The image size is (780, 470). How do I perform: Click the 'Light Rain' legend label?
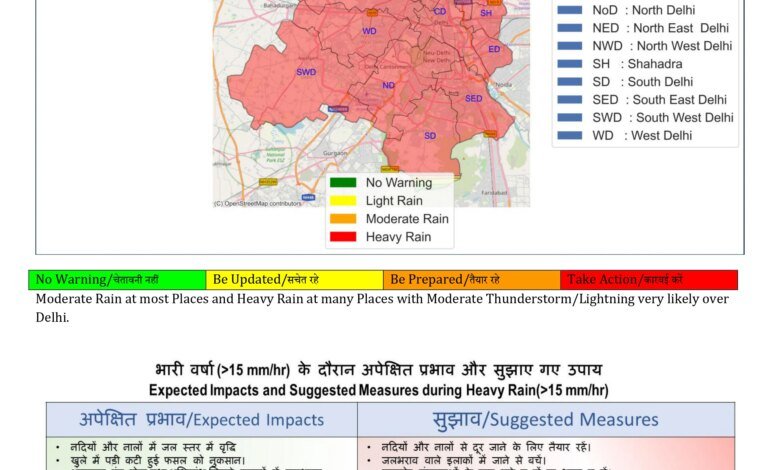(x=394, y=200)
